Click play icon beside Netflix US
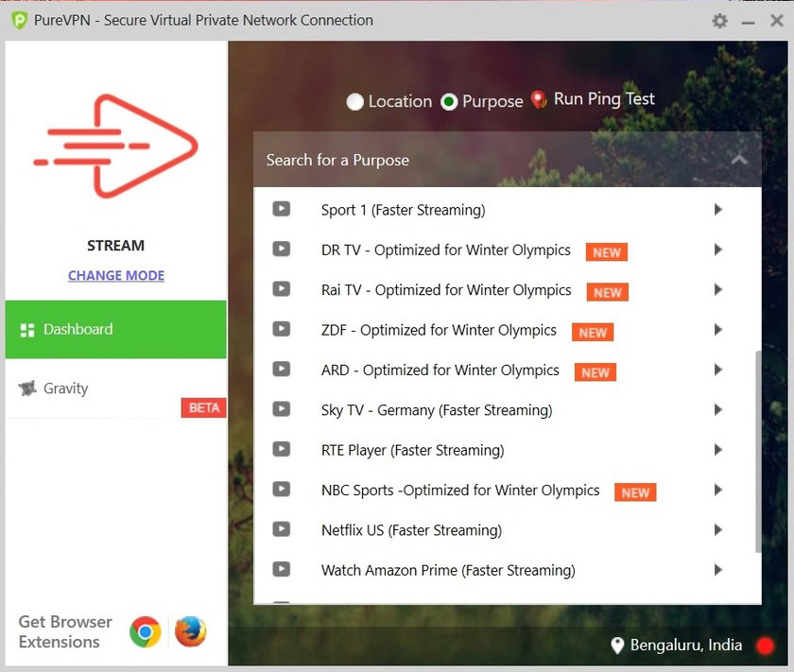The height and width of the screenshot is (672, 794). tap(281, 528)
